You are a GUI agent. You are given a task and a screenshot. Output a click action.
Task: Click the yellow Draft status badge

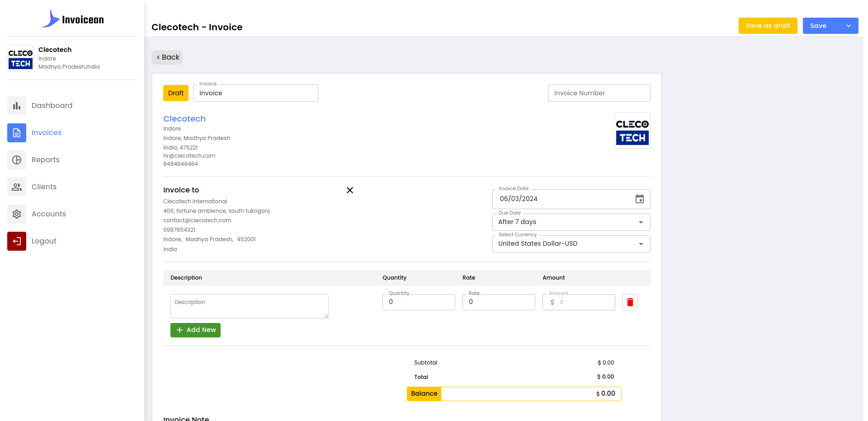click(x=176, y=93)
